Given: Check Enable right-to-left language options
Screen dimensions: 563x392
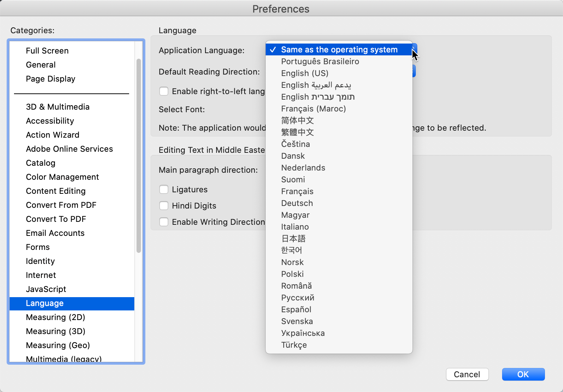Looking at the screenshot, I should [164, 91].
